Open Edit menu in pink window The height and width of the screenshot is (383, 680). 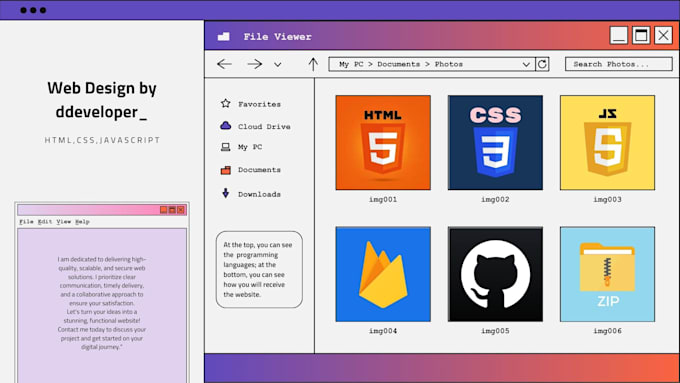[x=45, y=222]
